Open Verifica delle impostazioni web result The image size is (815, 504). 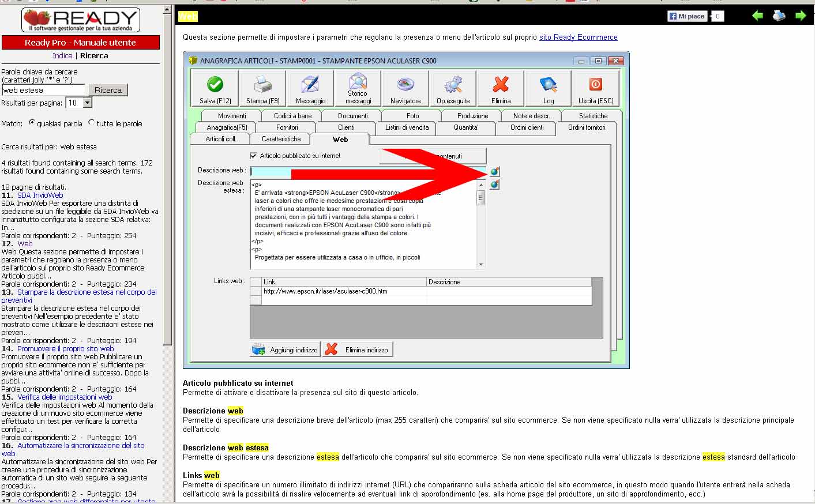point(65,397)
